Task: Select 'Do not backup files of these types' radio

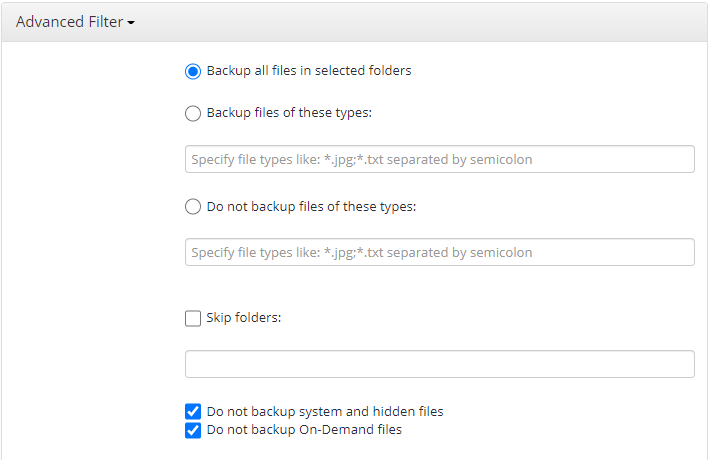Action: pyautogui.click(x=193, y=207)
